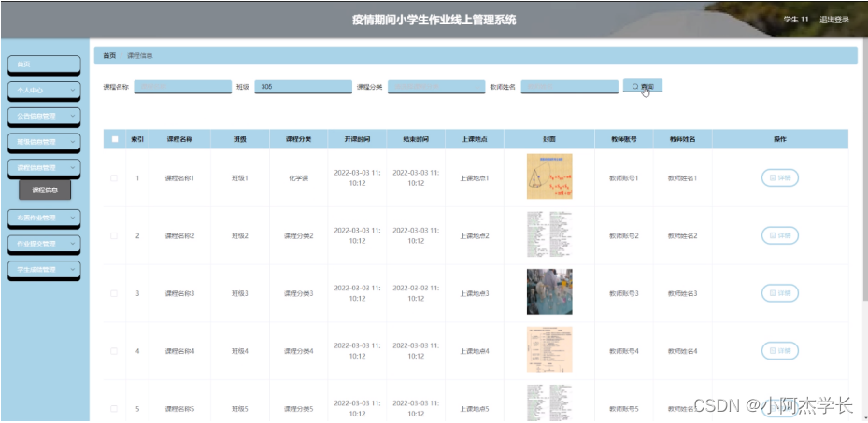Open 详情 for 课程名称4 row

(780, 351)
